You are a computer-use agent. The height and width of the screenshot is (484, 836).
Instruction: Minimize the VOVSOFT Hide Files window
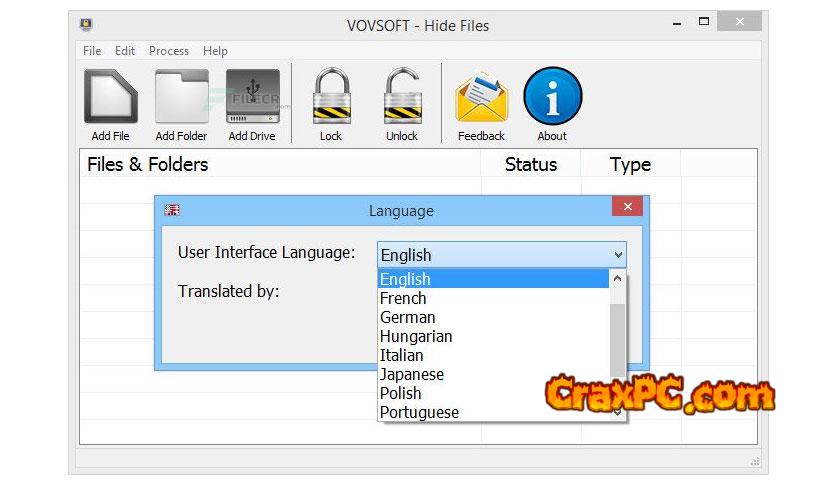(x=677, y=22)
